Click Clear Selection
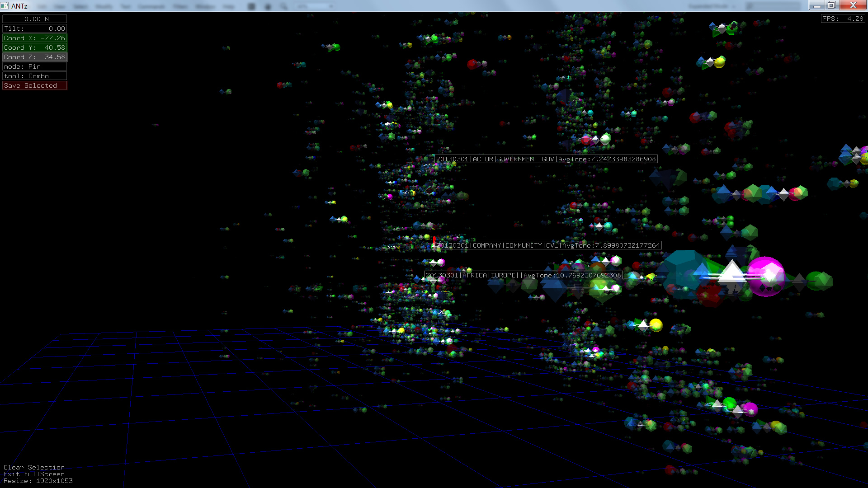Screen dimensions: 868x488 34,467
